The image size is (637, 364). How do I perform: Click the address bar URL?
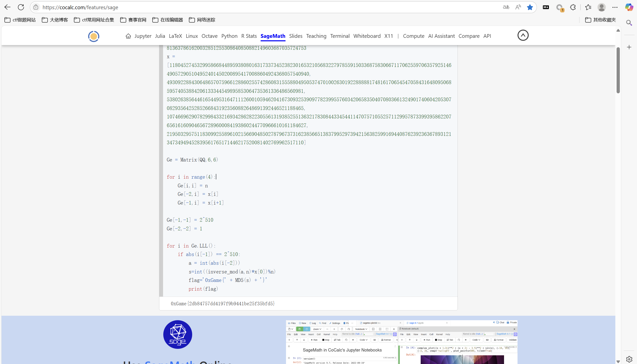pyautogui.click(x=80, y=7)
